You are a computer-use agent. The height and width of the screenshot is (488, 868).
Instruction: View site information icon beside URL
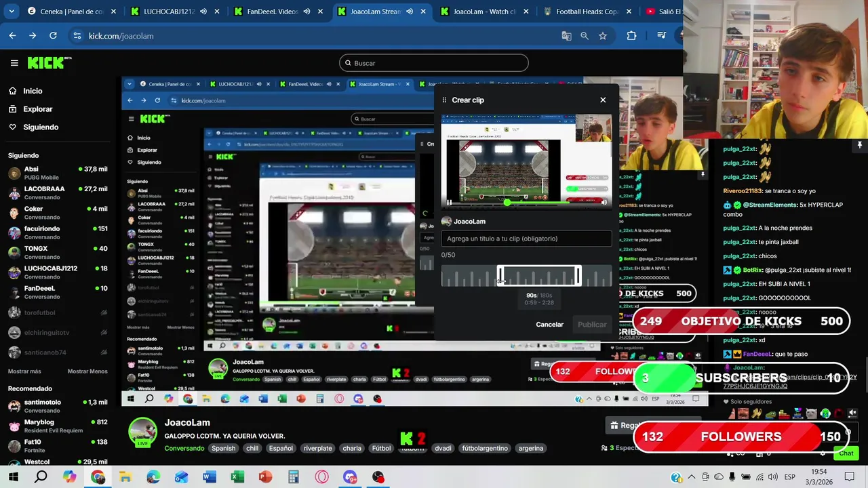(77, 36)
